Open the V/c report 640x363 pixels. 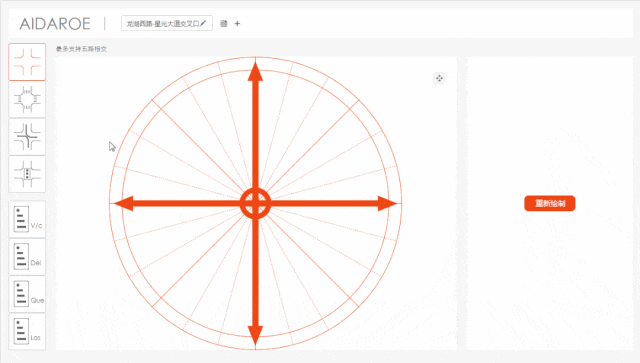[x=27, y=219]
